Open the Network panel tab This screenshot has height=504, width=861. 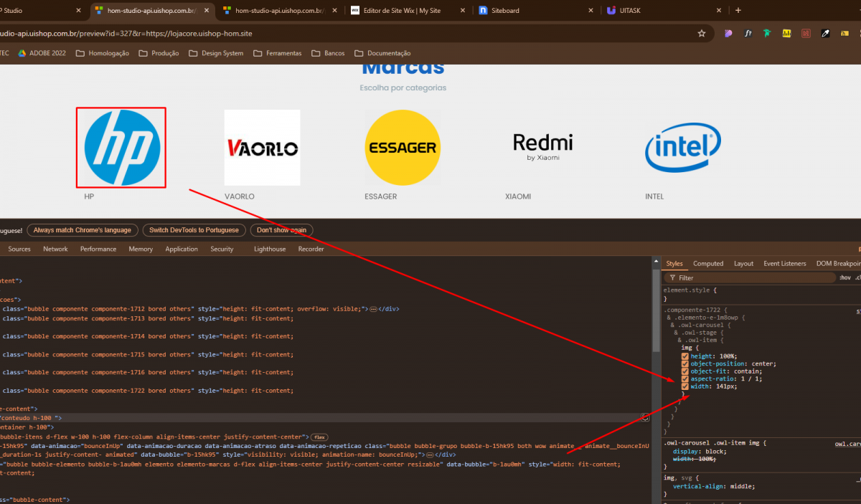[55, 249]
